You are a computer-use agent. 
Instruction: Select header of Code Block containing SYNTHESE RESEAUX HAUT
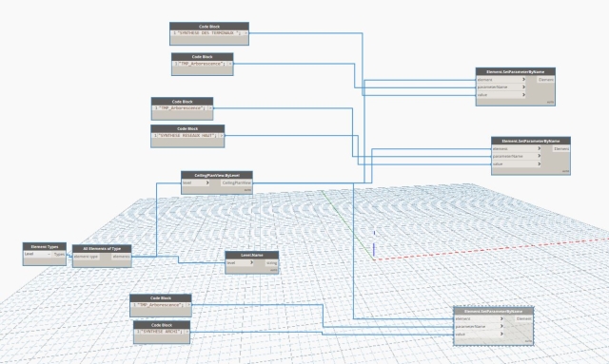pyautogui.click(x=187, y=128)
